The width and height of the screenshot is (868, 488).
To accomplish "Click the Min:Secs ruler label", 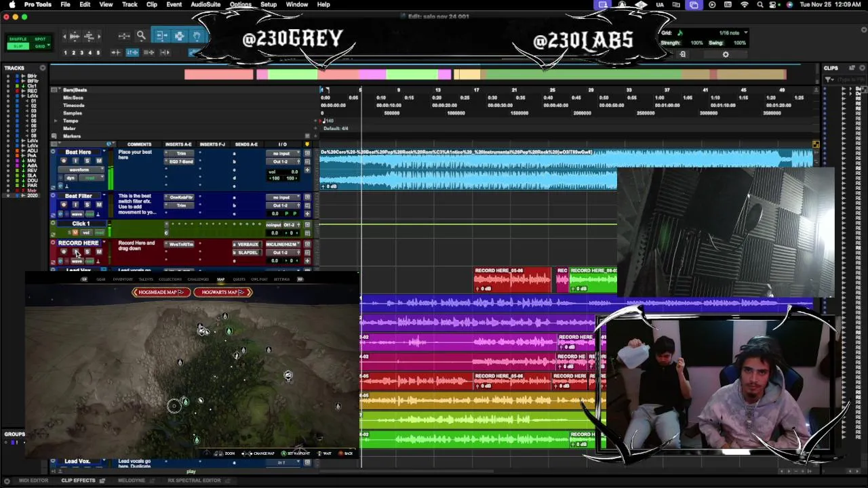I will [73, 98].
